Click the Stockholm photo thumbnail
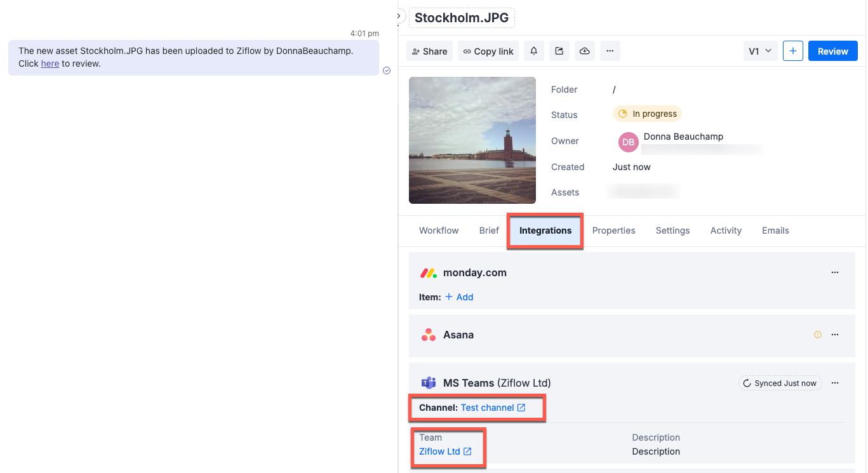868x473 pixels. [472, 140]
